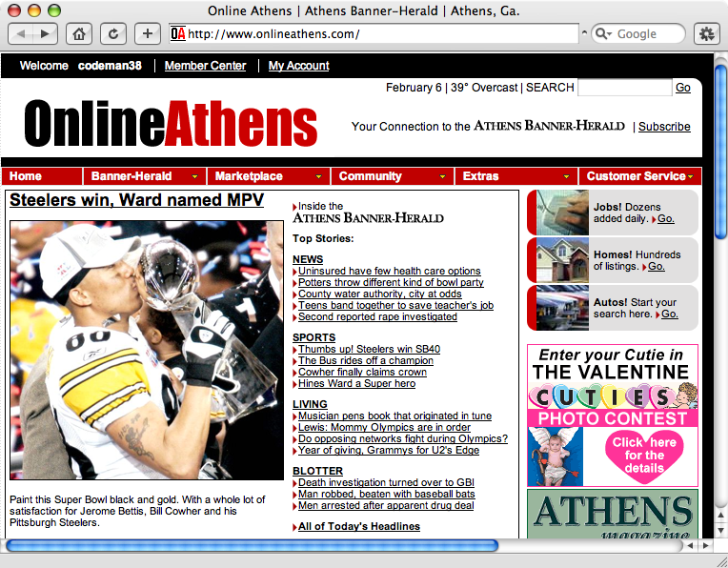
Task: Open Potters throw different kind of bowl party
Action: [x=391, y=282]
